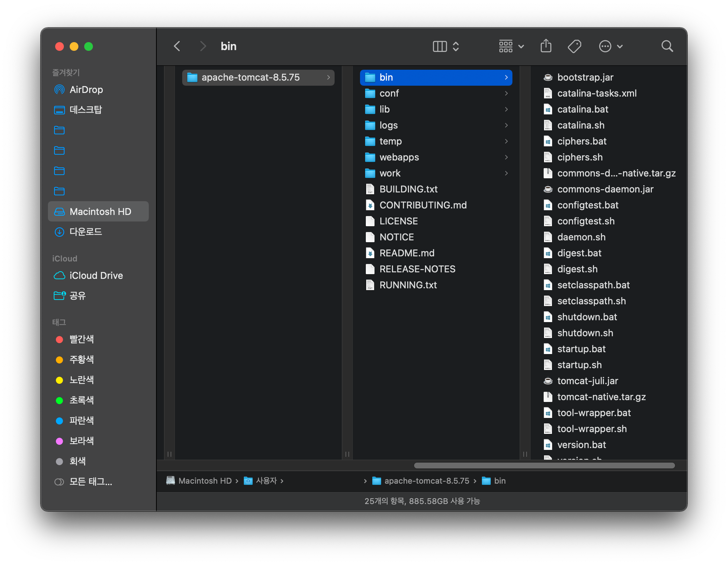Image resolution: width=728 pixels, height=565 pixels.
Task: Expand the webapps folder chevron
Action: [506, 157]
